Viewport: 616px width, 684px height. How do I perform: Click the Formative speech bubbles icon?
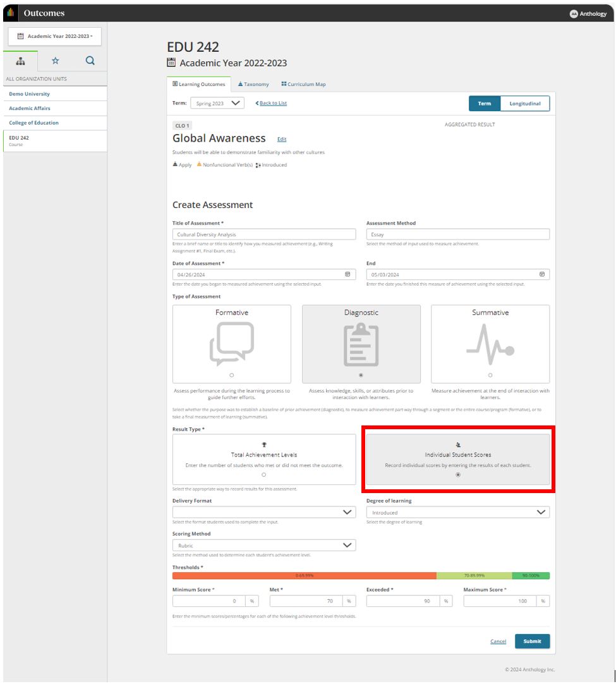(x=231, y=344)
